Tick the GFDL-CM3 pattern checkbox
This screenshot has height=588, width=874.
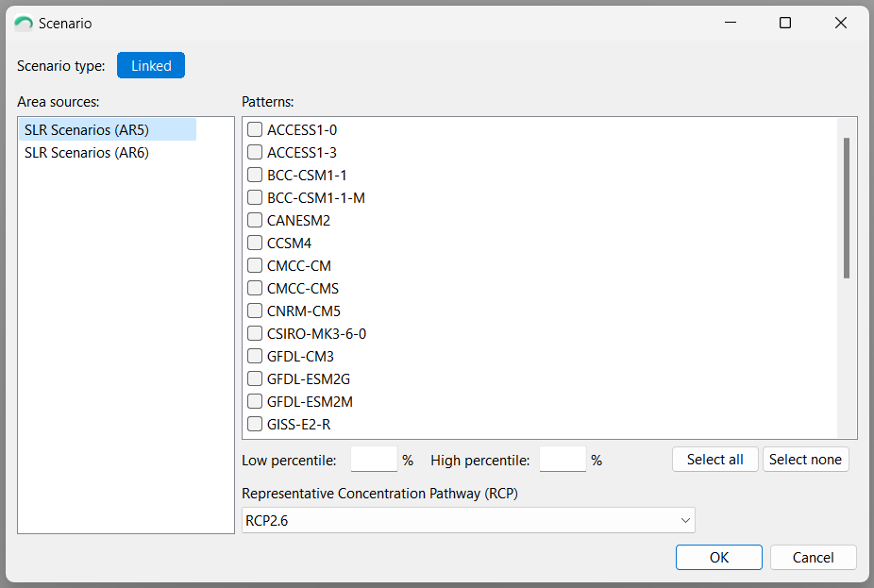(255, 356)
